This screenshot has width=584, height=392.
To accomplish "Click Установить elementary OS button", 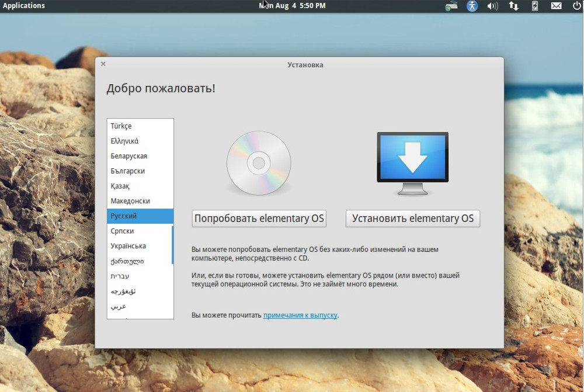I will 413,218.
